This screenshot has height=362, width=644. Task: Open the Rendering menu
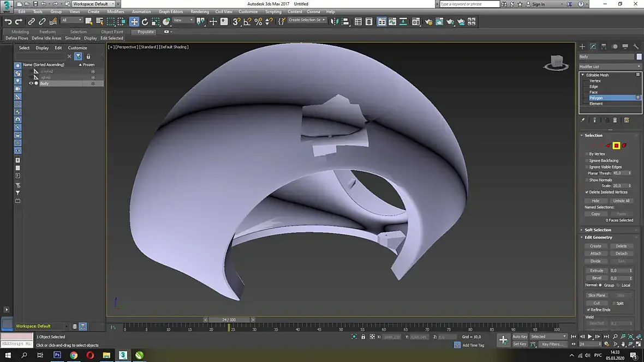(200, 11)
